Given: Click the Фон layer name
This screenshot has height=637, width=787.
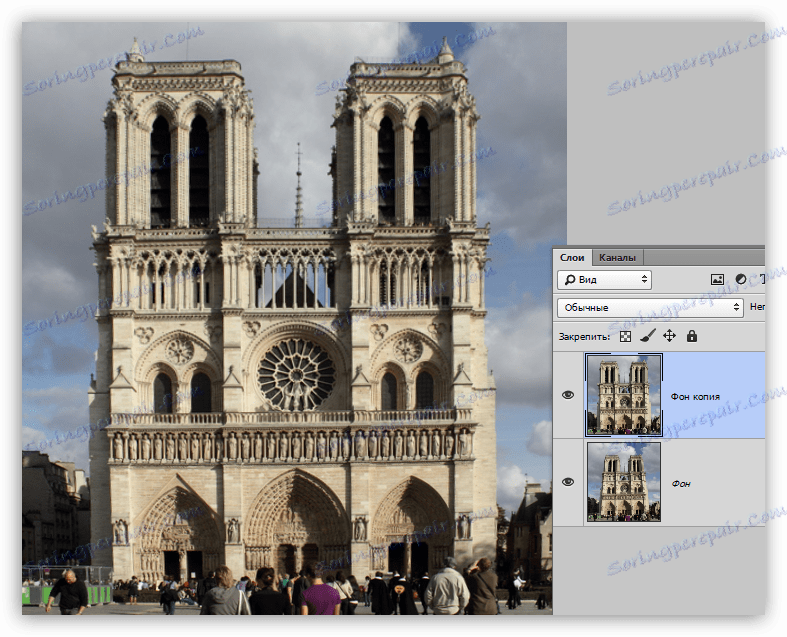Looking at the screenshot, I should (x=681, y=484).
